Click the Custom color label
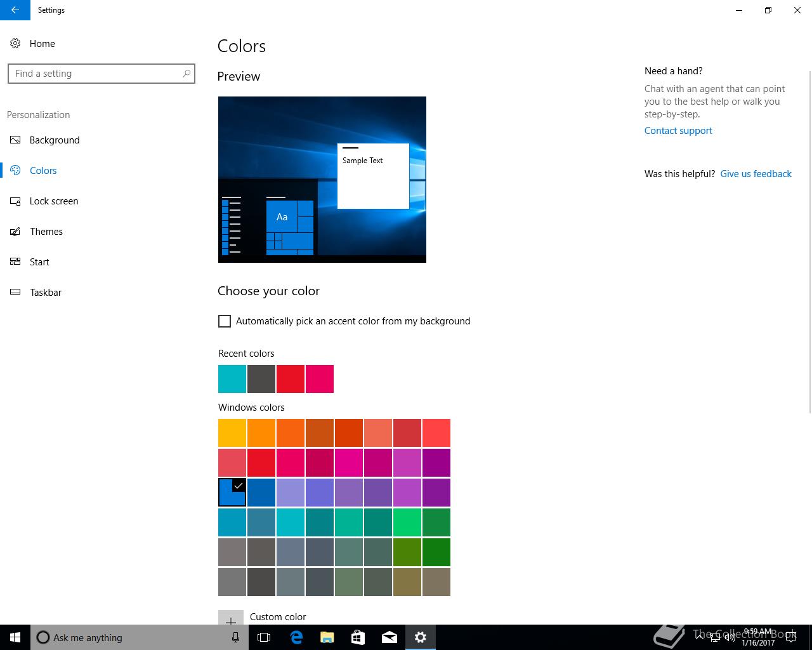The image size is (812, 650). pos(278,617)
